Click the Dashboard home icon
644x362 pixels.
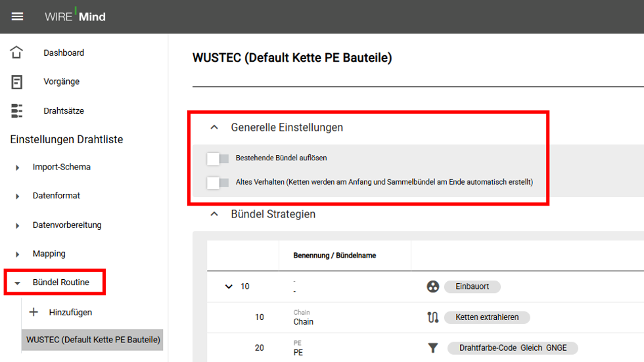point(16,53)
